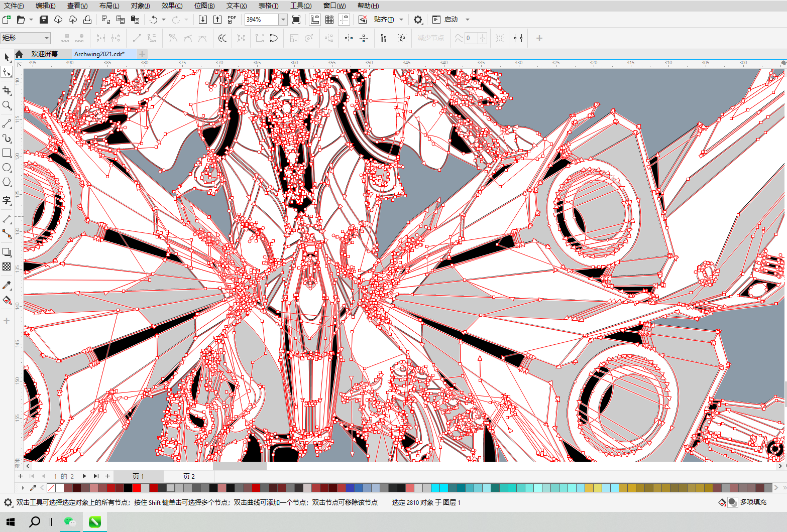Open the 启动 launcher dropdown
The width and height of the screenshot is (787, 532).
467,20
